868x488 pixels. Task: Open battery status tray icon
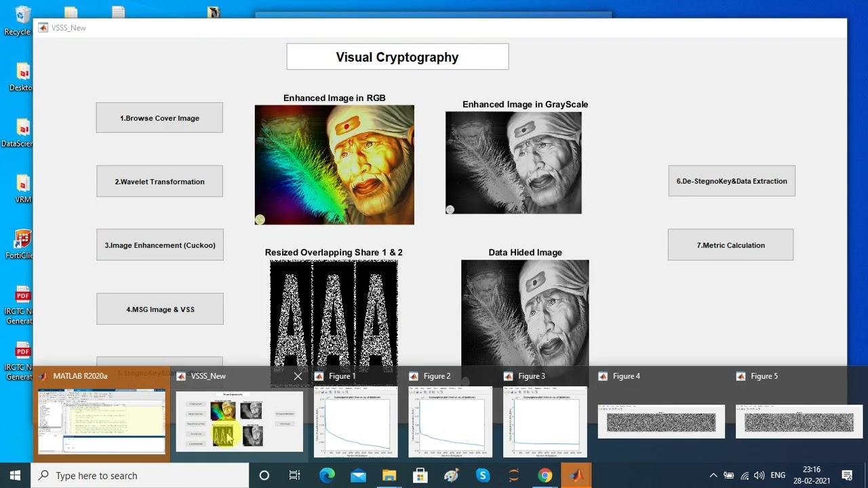pyautogui.click(x=729, y=476)
